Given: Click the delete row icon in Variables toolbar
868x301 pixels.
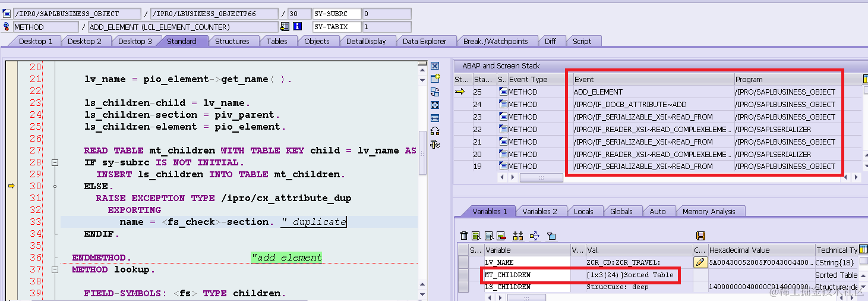Looking at the screenshot, I should tap(501, 236).
